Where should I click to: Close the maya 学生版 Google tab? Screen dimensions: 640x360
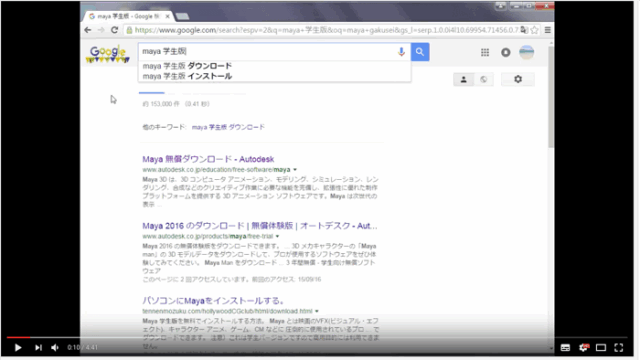(167, 16)
